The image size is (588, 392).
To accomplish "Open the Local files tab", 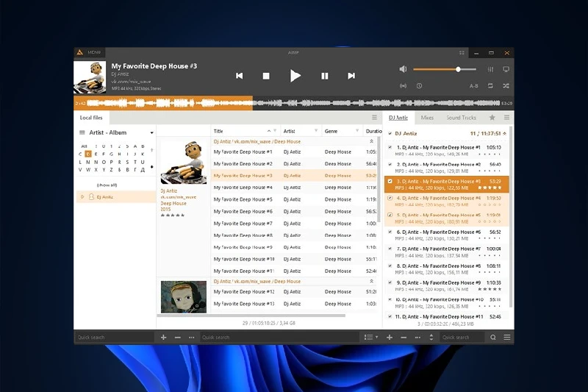I will [91, 118].
